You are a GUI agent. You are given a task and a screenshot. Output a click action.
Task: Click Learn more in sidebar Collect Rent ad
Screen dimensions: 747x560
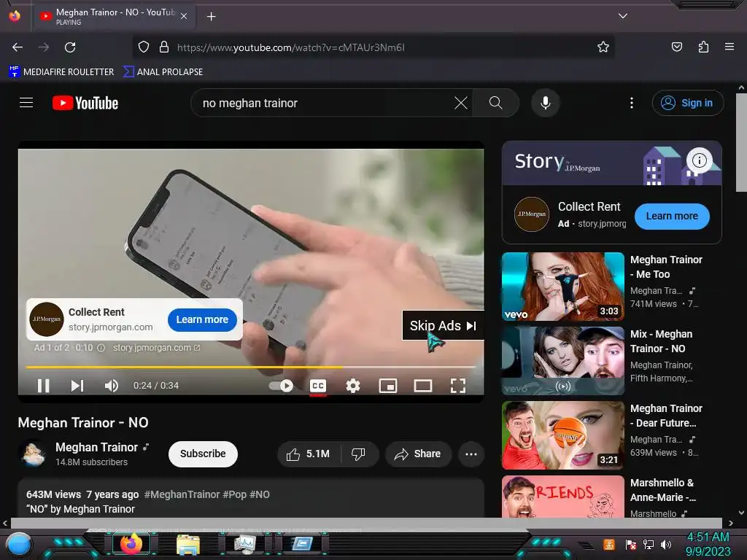672,216
